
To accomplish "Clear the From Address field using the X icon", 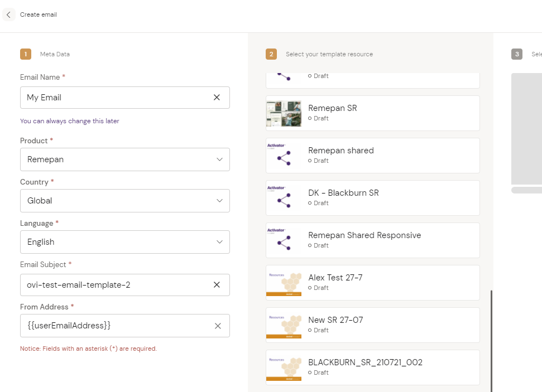I will pos(218,326).
